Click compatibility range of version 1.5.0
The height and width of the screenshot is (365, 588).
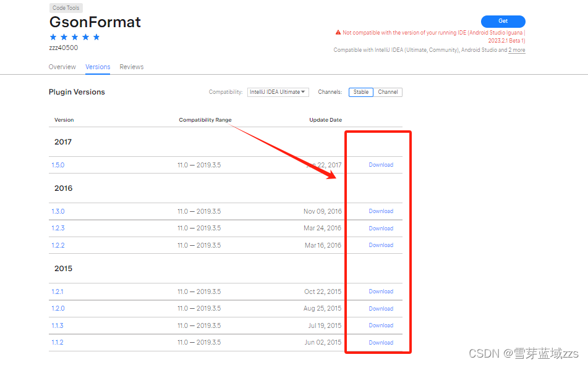[x=199, y=165]
